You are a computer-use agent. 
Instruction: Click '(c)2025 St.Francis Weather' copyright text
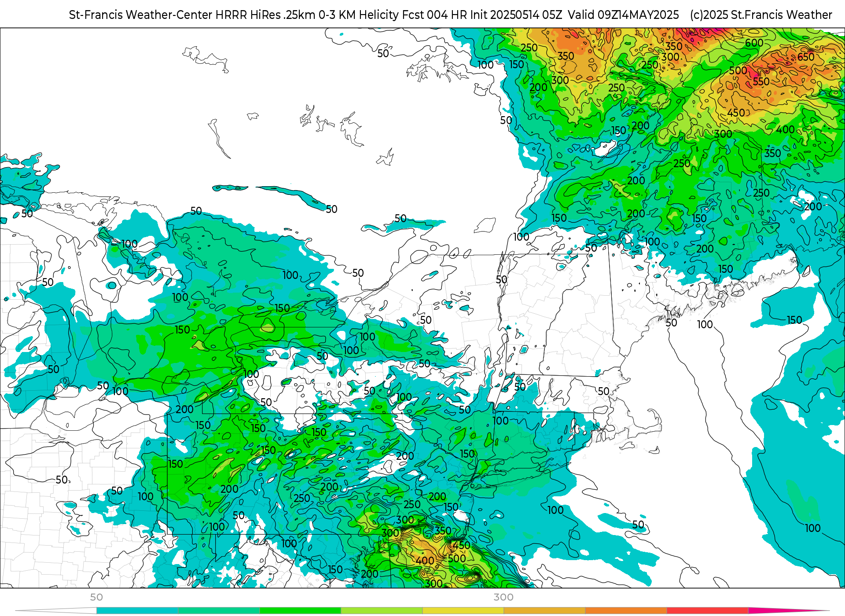[761, 15]
